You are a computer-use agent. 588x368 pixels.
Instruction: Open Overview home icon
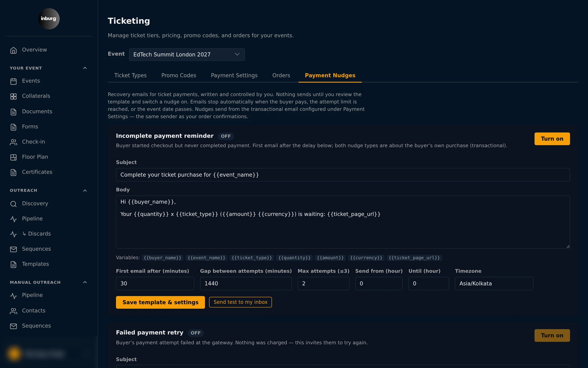pos(13,50)
